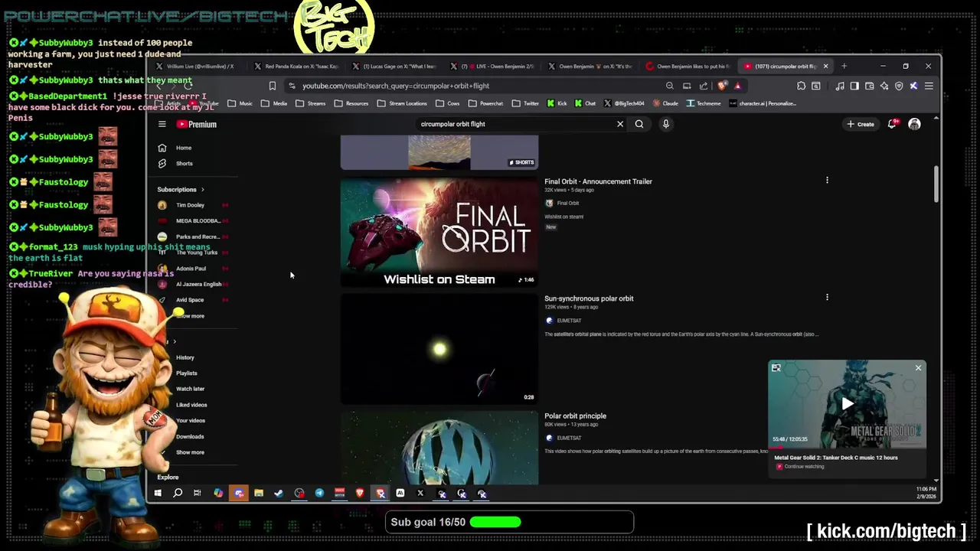Click the YouTube search magnifier button

[639, 124]
